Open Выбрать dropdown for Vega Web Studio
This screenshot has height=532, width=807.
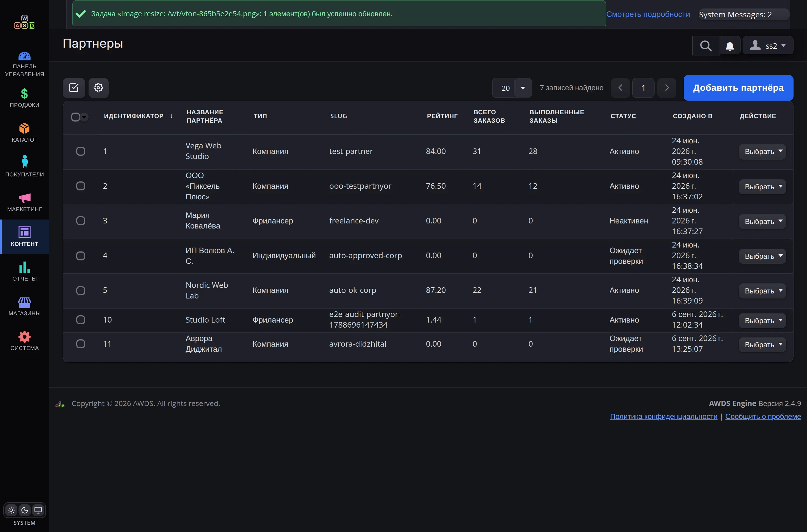[x=762, y=151]
